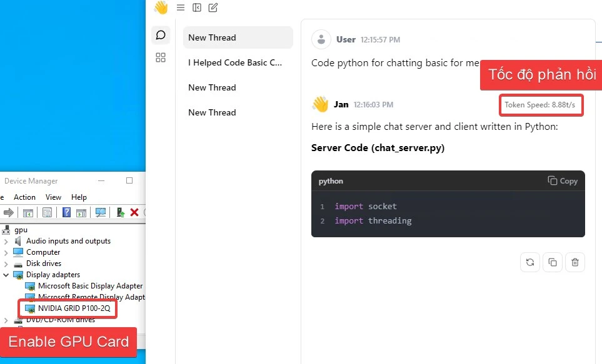This screenshot has width=602, height=364.
Task: Click Scan for hardware changes icon
Action: click(100, 213)
